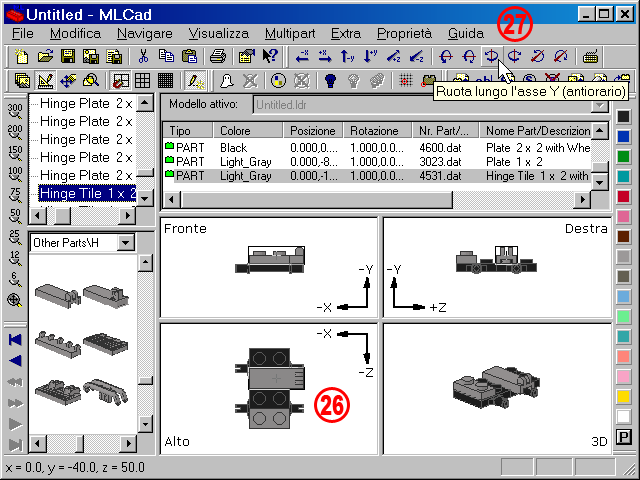Toggle move mode four-arrow button
640x480 pixels.
tap(68, 80)
